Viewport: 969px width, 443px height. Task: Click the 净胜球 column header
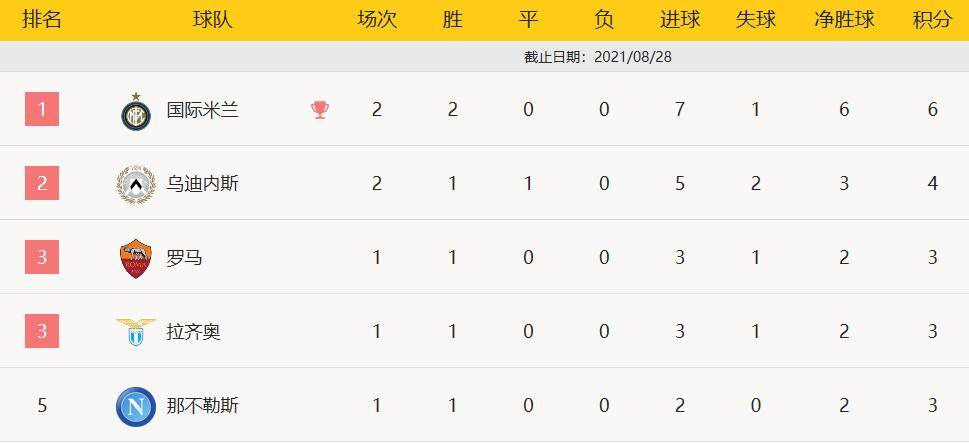[844, 20]
